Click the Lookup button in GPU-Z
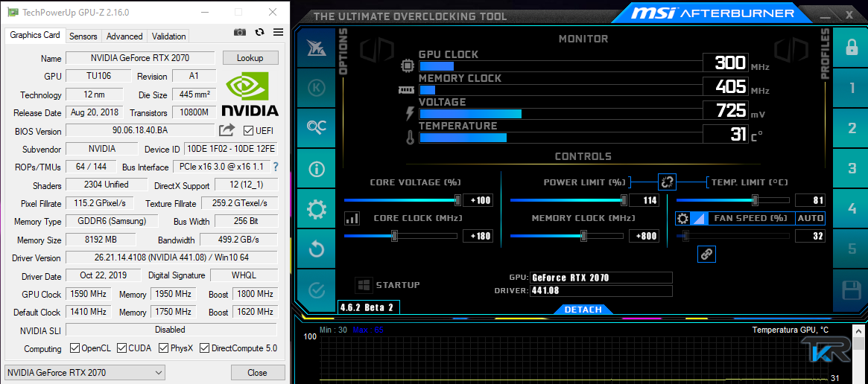The image size is (868, 384). tap(250, 57)
